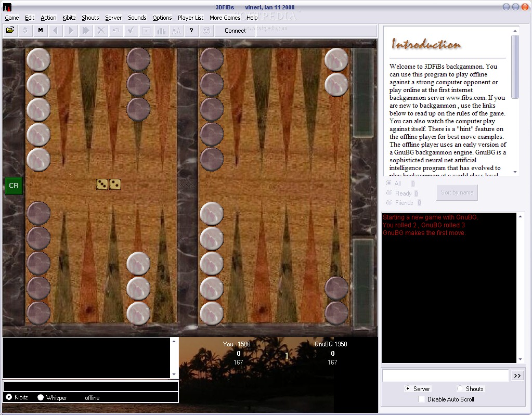The width and height of the screenshot is (532, 415).
Task: Click the 'GnuBG 1950' opponent label
Action: (x=331, y=344)
